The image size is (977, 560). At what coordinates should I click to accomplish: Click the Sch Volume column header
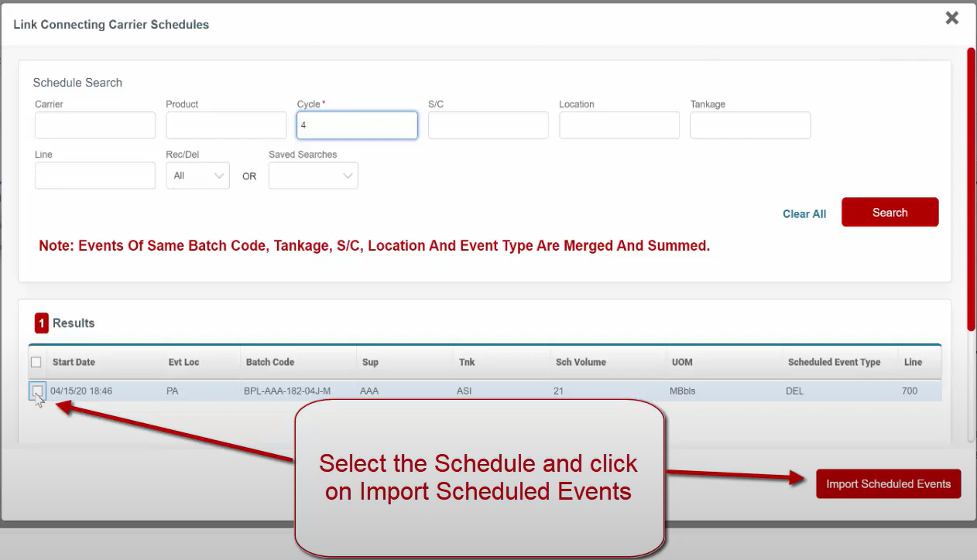(581, 362)
